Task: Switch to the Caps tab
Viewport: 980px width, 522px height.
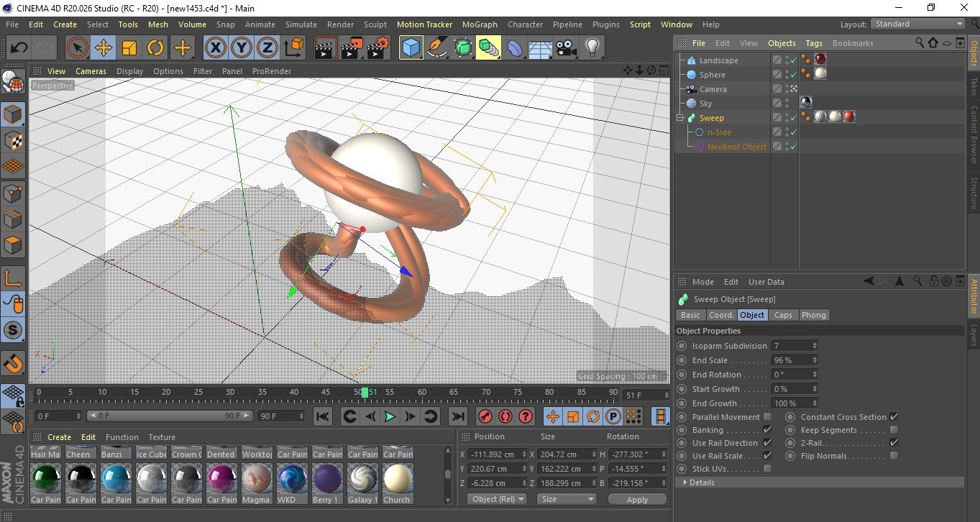Action: point(783,315)
